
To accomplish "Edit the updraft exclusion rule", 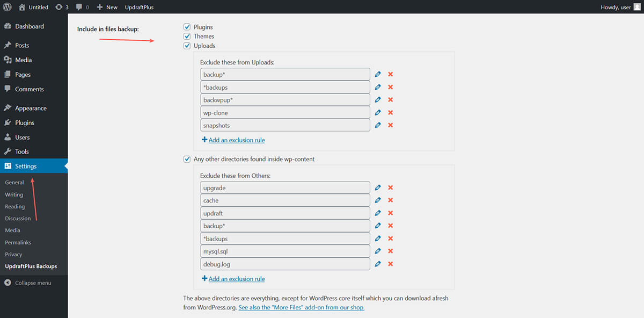I will pyautogui.click(x=378, y=213).
